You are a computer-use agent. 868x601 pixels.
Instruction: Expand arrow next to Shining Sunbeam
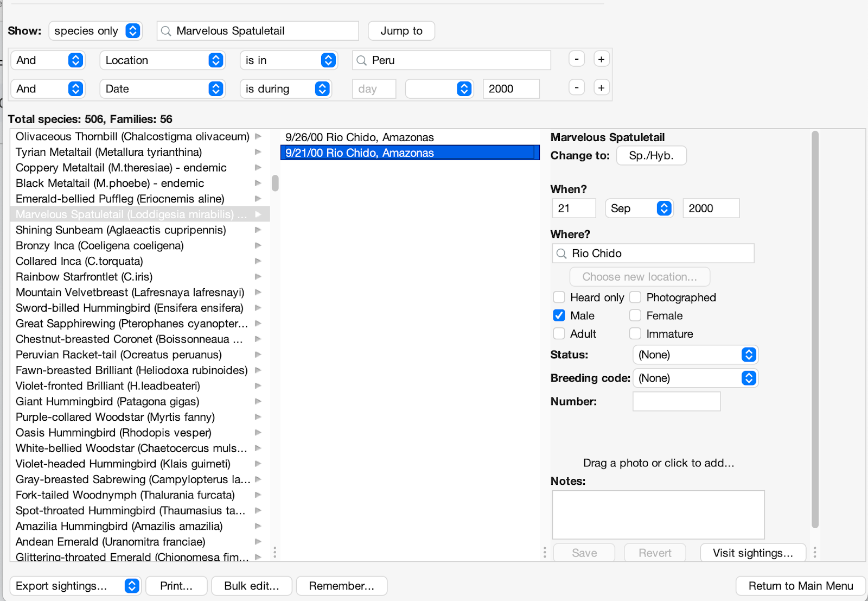pos(258,230)
